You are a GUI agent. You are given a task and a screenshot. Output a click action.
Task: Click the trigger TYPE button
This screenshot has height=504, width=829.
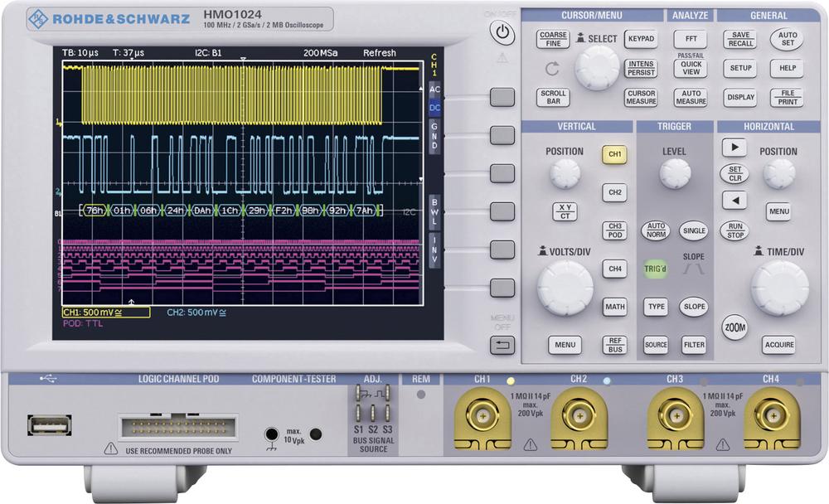click(x=656, y=307)
